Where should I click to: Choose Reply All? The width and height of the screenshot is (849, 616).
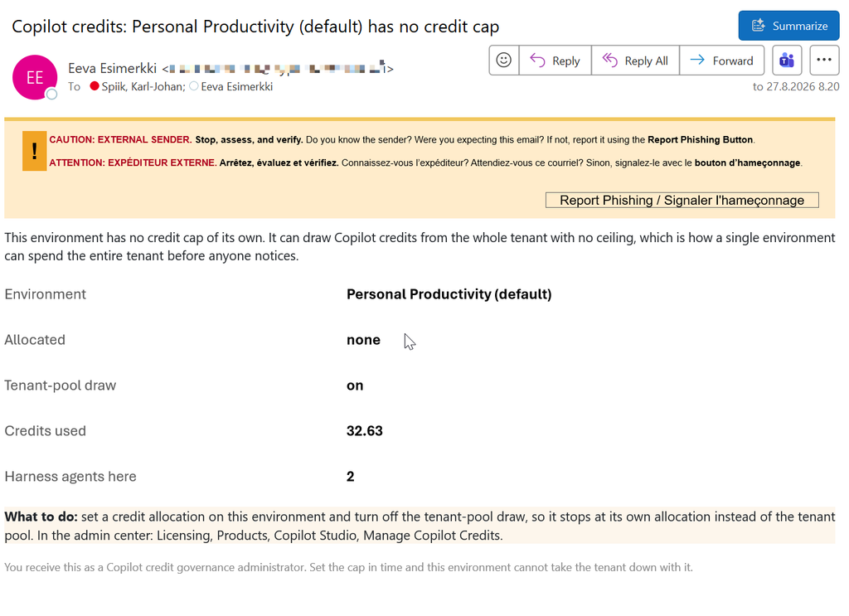click(635, 60)
